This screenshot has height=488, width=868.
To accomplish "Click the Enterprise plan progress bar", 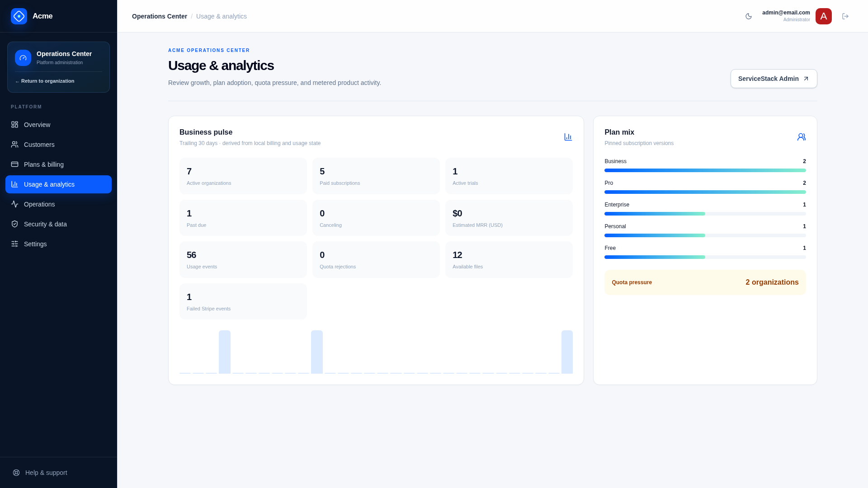I will tap(705, 214).
